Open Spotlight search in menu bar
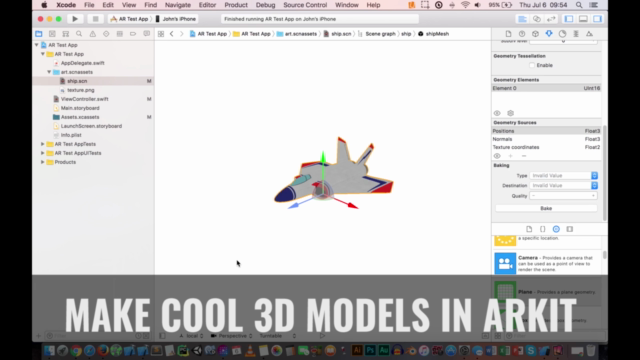This screenshot has height=360, width=640. 579,5
